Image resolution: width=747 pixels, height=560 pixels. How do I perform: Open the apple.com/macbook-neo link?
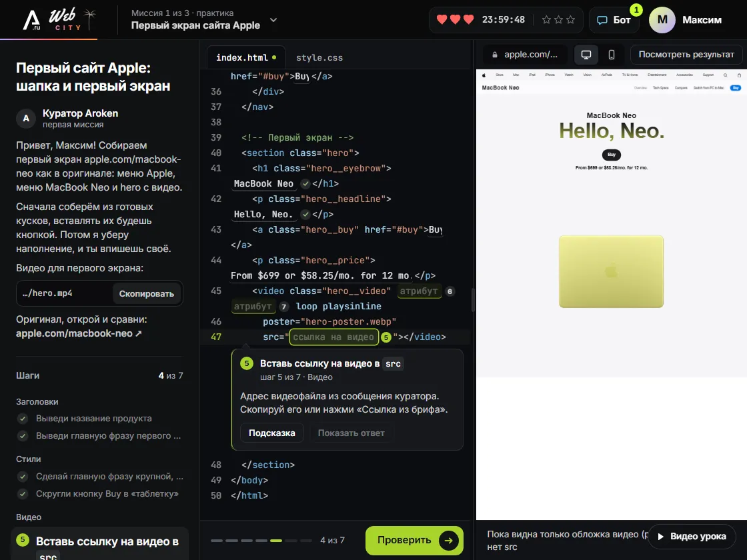(x=79, y=333)
